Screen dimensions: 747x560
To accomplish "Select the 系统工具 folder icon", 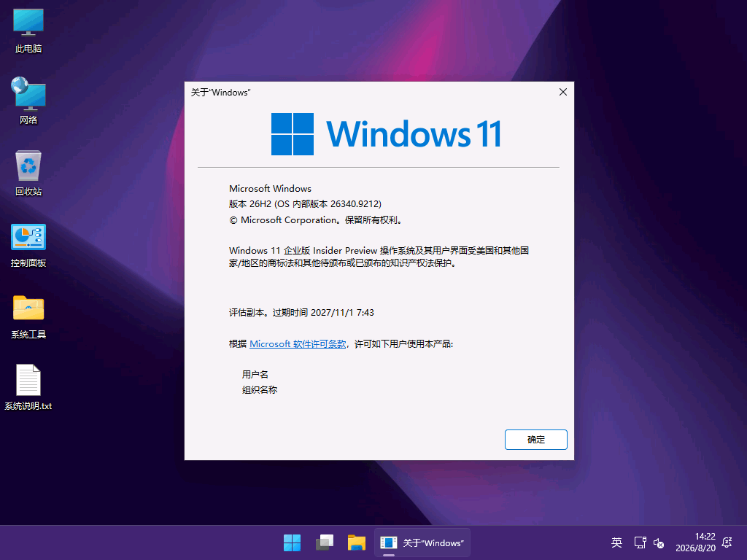I will tap(28, 316).
